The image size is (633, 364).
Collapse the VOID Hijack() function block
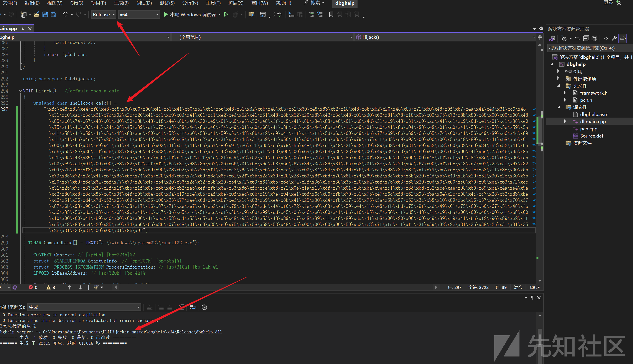point(20,91)
